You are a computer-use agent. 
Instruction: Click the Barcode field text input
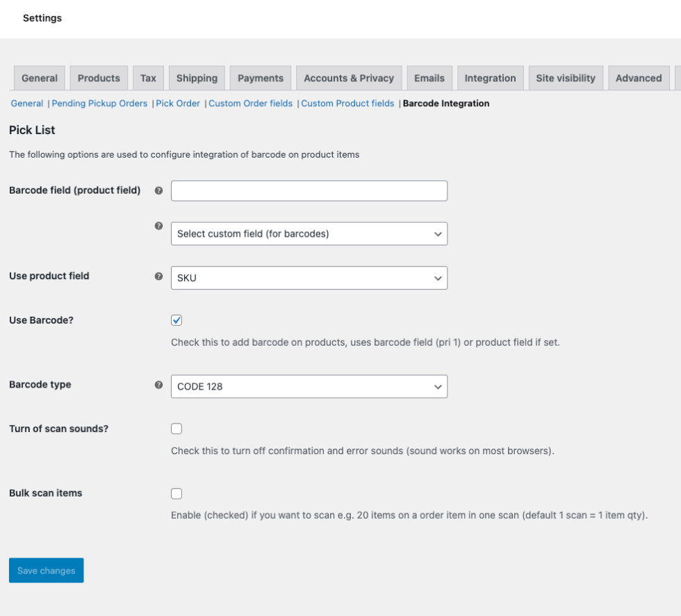click(309, 191)
